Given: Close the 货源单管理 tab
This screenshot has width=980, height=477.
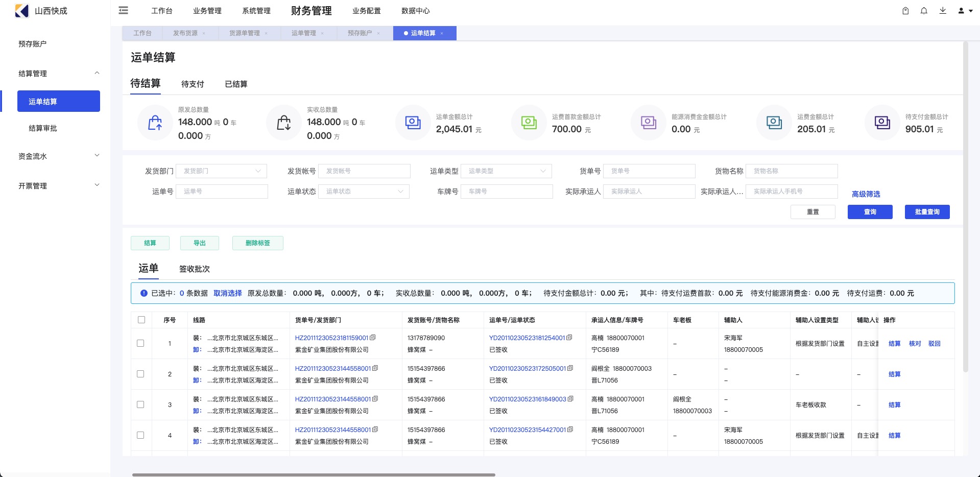Looking at the screenshot, I should [x=266, y=33].
